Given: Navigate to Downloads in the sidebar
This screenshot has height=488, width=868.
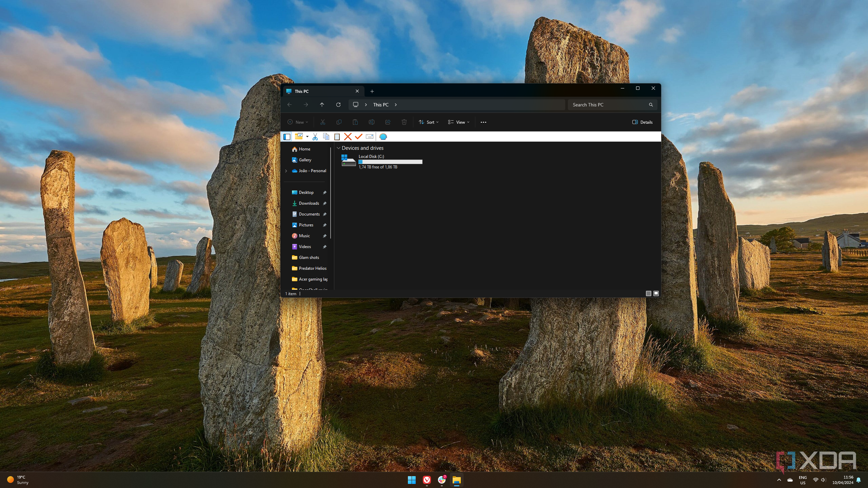Looking at the screenshot, I should [309, 203].
